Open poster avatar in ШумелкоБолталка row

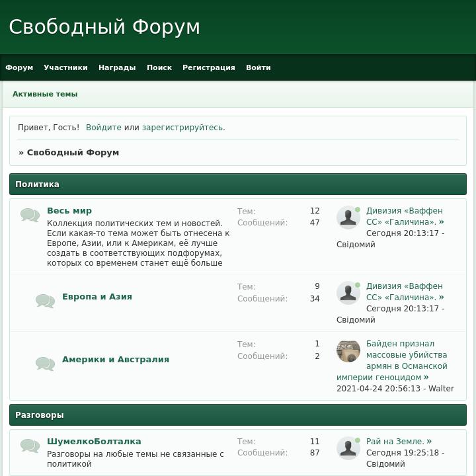348,448
